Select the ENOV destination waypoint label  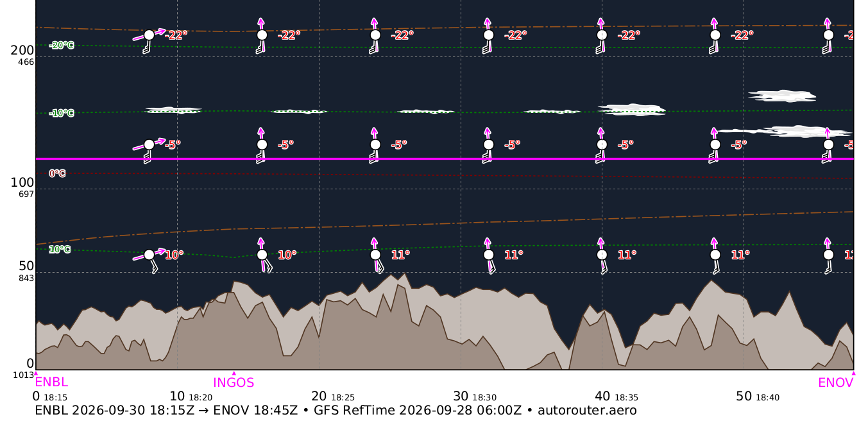coord(835,382)
